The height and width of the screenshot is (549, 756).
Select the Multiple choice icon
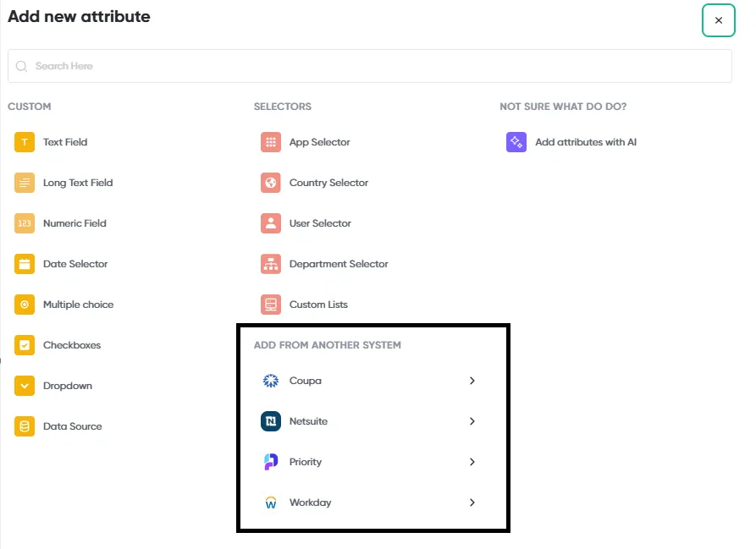coord(24,305)
